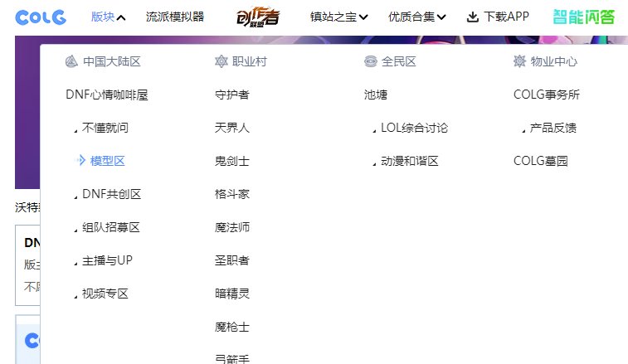The image size is (628, 364).
Task: Collapse the 版块 dropdown menu
Action: [108, 17]
